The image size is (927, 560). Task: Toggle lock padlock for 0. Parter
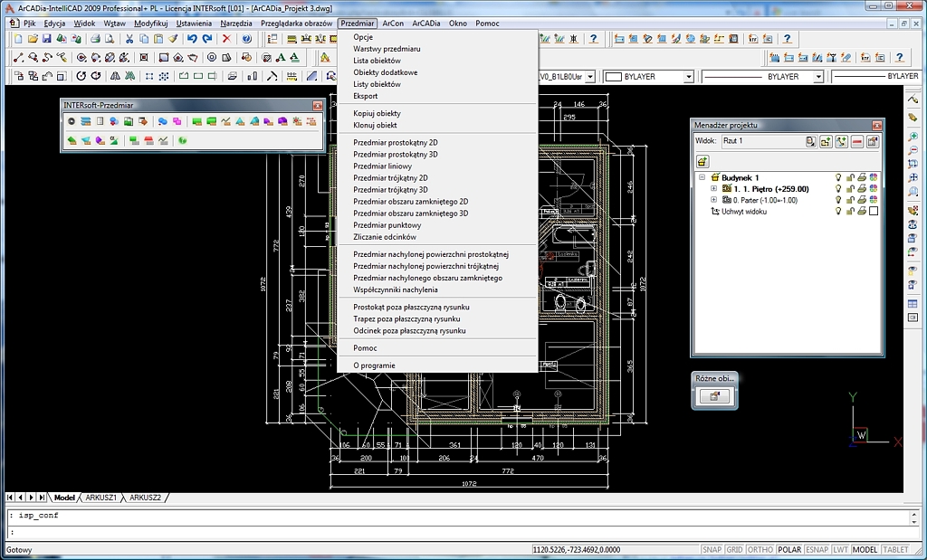850,200
